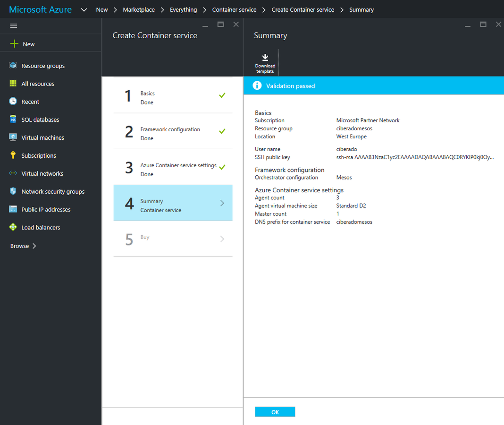This screenshot has height=425, width=504.
Task: Click the Virtual machines monitor icon
Action: tap(13, 137)
